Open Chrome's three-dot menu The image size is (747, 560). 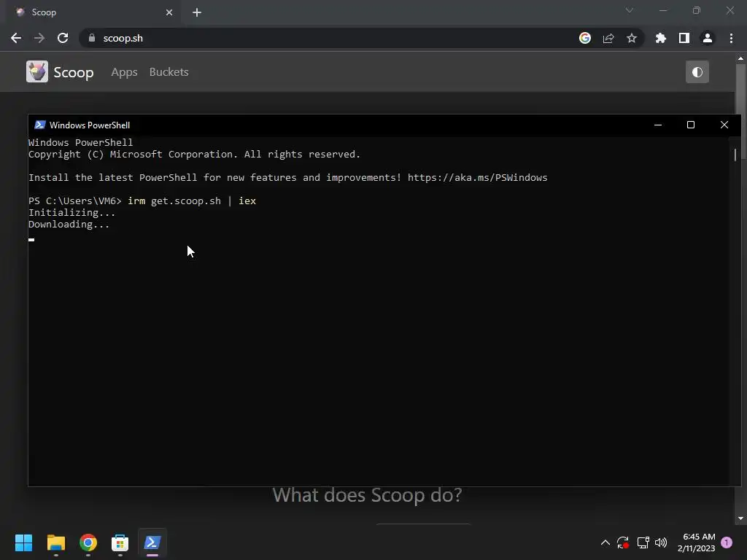tap(731, 38)
